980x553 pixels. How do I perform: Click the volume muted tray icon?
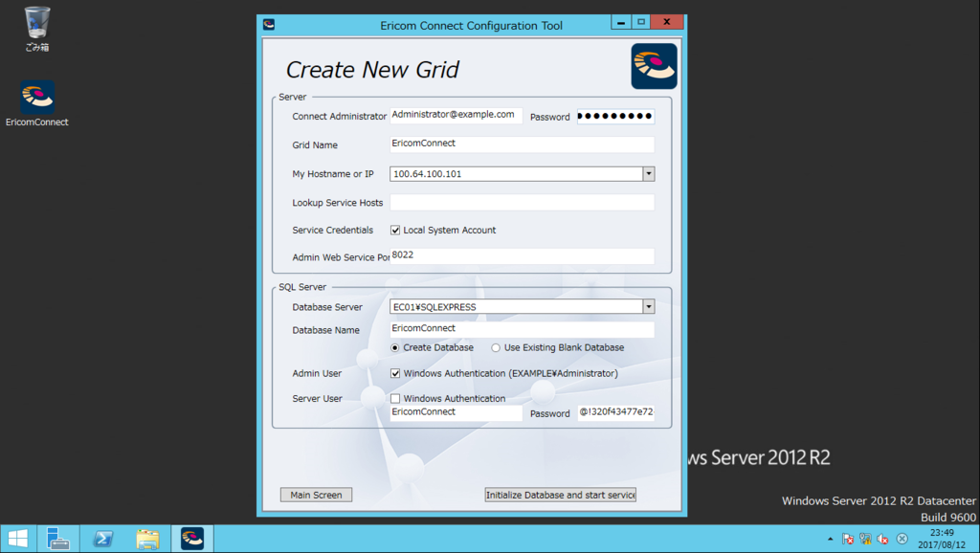pyautogui.click(x=883, y=539)
